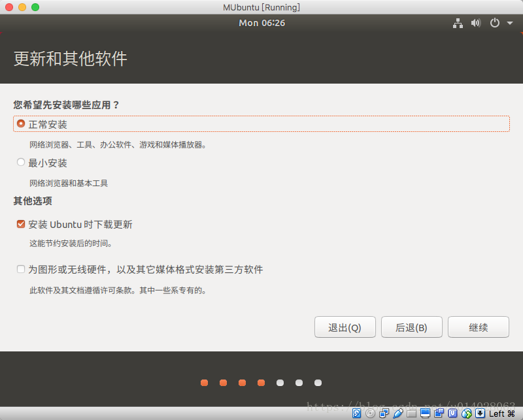Viewport: 523px width, 420px height.
Task: Click VirtualBox recording/multi-screen status icon
Action: point(439,413)
